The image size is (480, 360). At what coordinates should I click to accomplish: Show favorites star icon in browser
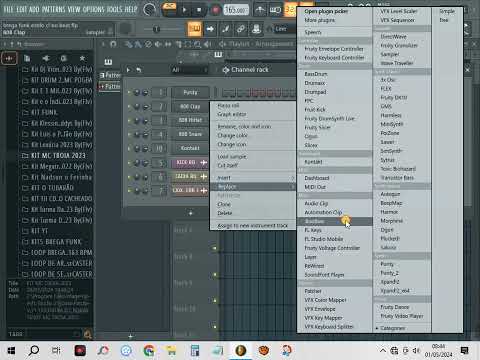click(82, 59)
